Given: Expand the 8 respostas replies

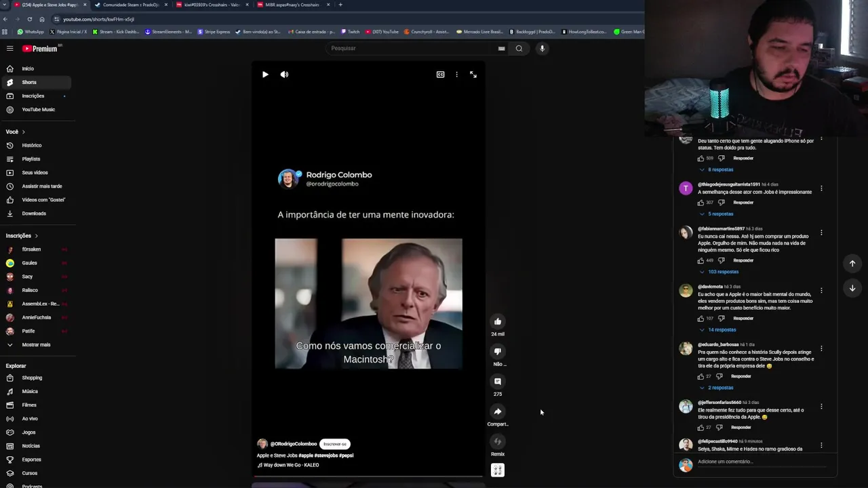Looking at the screenshot, I should 716,169.
